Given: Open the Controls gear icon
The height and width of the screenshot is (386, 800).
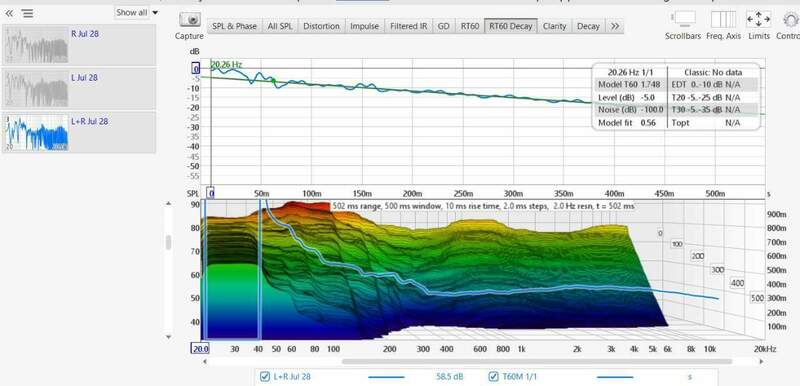Looking at the screenshot, I should click(x=791, y=20).
